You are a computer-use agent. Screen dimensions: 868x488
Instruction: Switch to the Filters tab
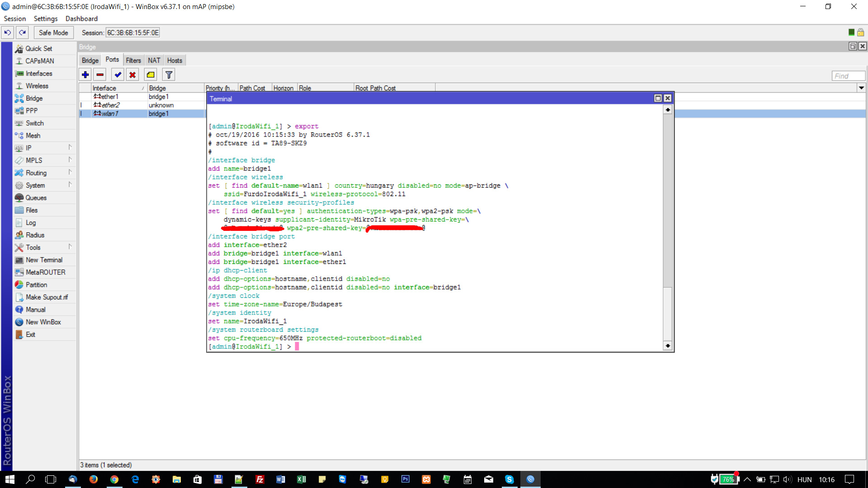pos(133,61)
